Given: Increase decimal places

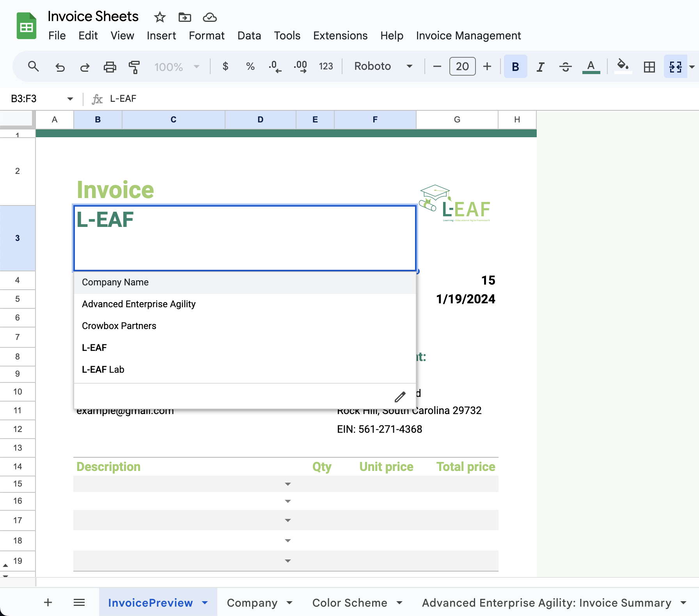Looking at the screenshot, I should tap(300, 67).
